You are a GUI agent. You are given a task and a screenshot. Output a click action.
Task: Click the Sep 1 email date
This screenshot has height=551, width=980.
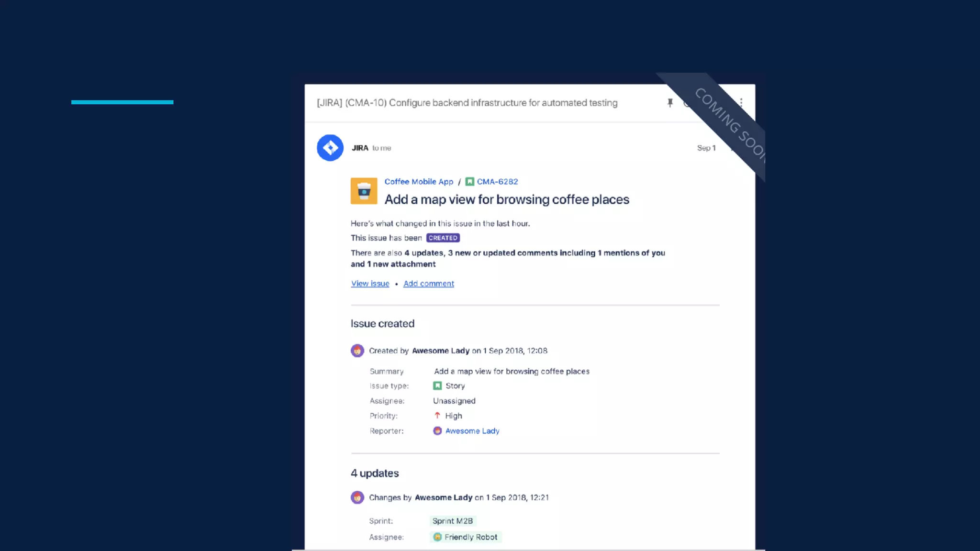point(706,148)
